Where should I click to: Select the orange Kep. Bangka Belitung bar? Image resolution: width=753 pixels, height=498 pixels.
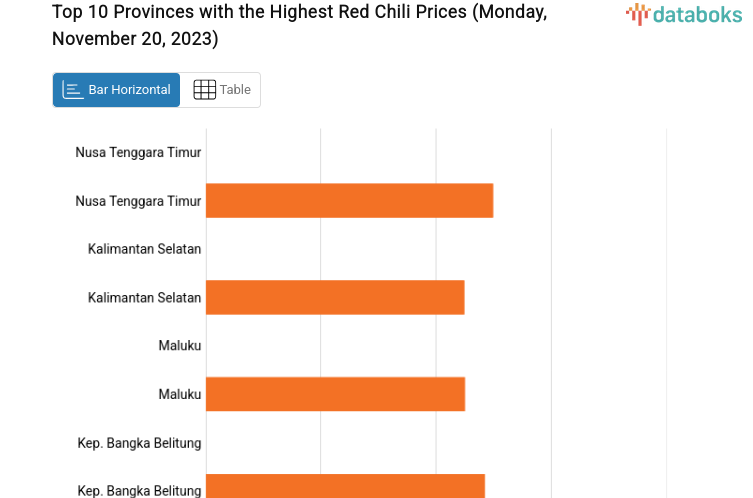click(x=345, y=487)
